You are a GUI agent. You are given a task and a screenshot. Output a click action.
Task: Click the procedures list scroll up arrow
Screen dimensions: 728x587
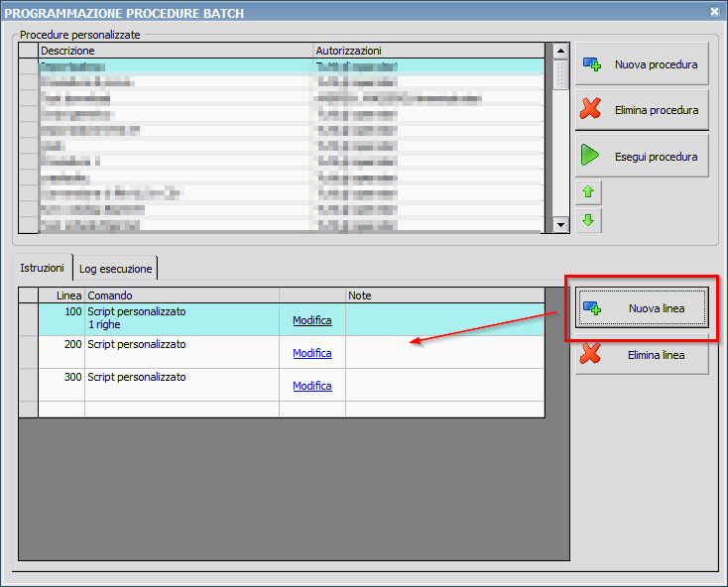(560, 51)
